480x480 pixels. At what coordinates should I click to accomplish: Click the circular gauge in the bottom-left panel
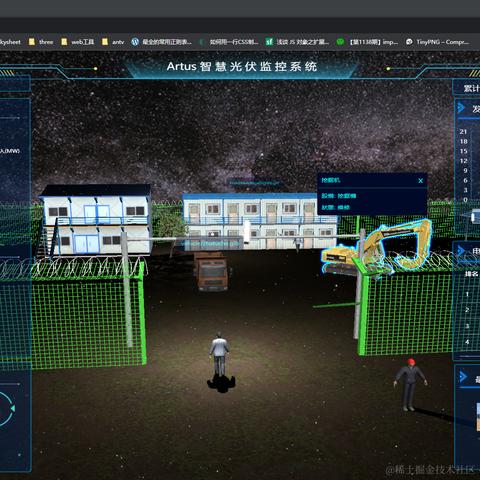(x=6, y=409)
